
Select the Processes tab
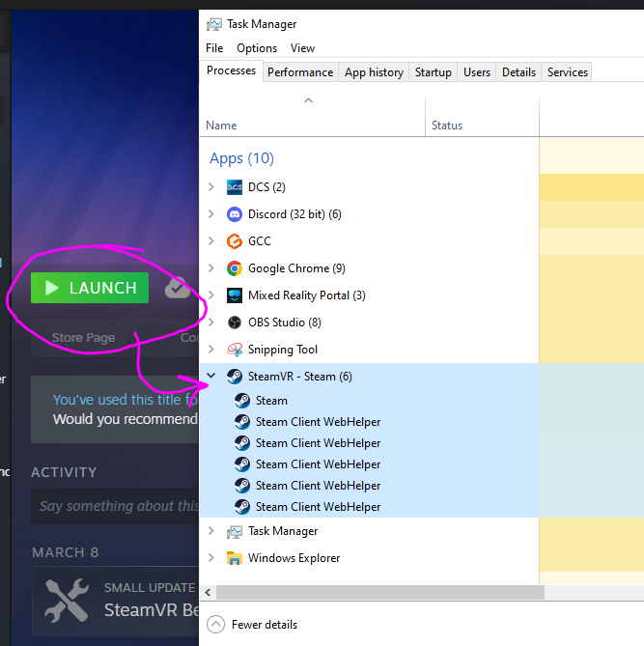point(231,70)
